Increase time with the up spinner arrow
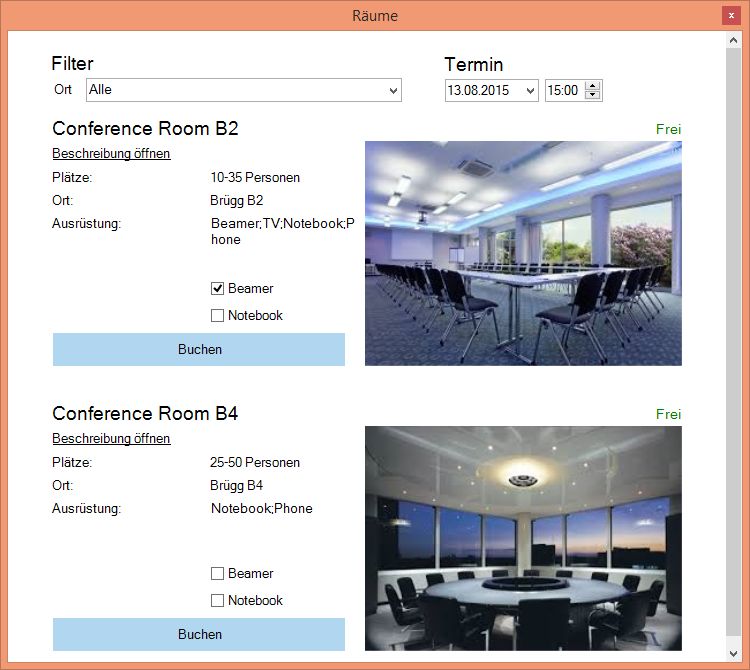Screen dimensions: 750x670 [593, 86]
